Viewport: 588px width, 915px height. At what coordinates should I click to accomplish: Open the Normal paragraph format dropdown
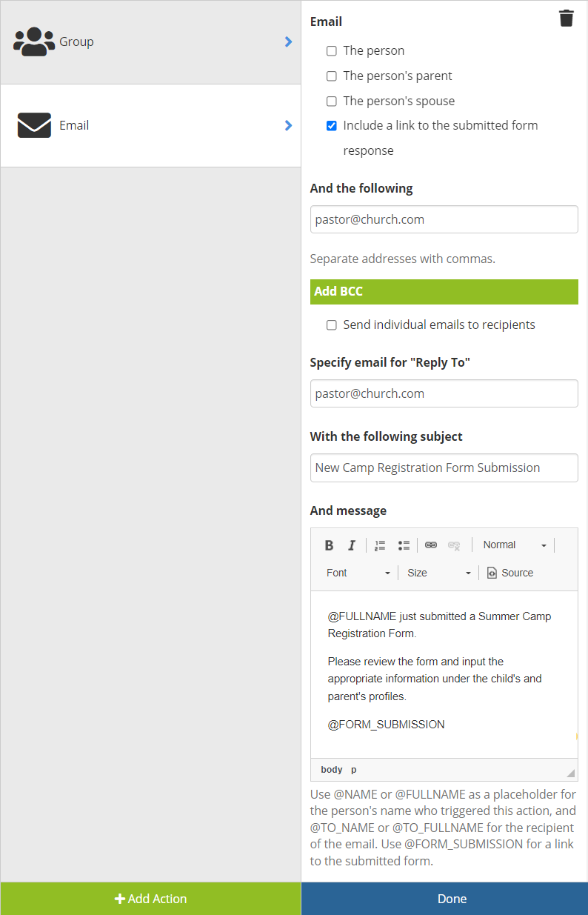tap(514, 545)
